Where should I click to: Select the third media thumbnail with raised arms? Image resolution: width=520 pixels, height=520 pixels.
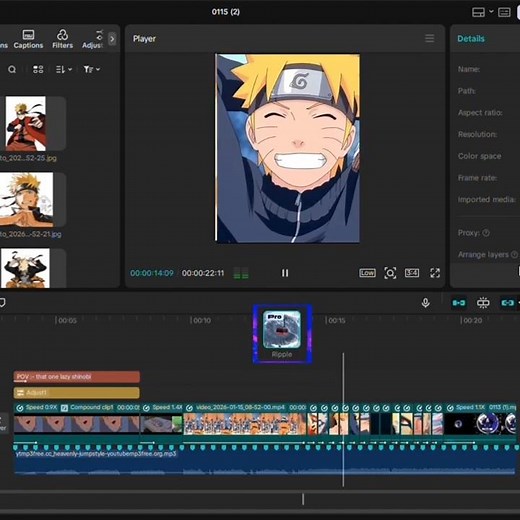coord(25,268)
